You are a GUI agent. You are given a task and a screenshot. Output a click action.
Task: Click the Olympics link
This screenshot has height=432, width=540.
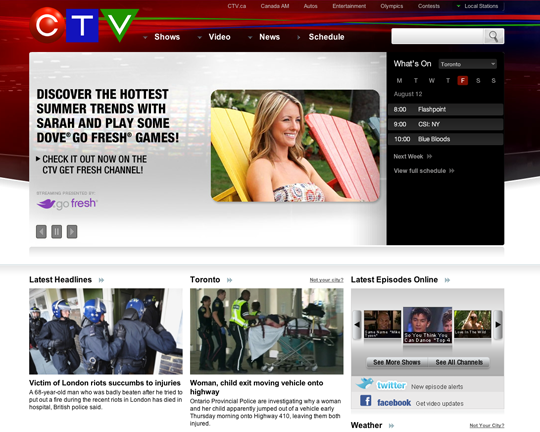392,6
